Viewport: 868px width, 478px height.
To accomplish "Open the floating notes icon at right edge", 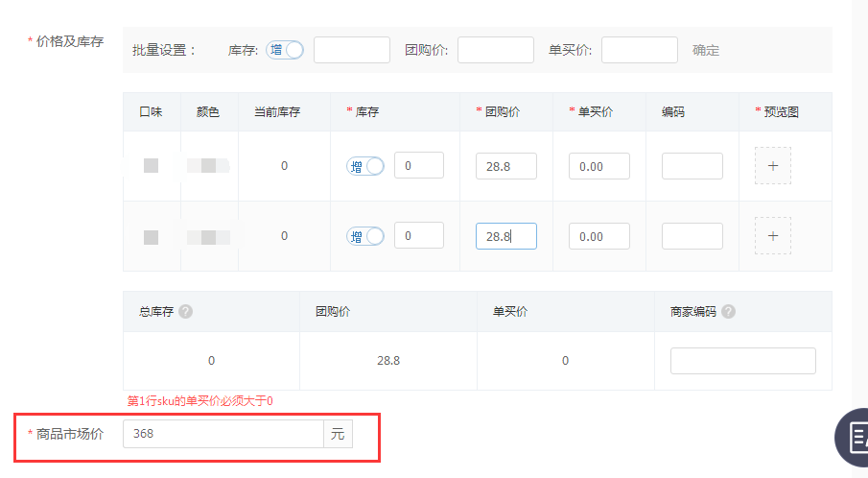I will click(854, 437).
